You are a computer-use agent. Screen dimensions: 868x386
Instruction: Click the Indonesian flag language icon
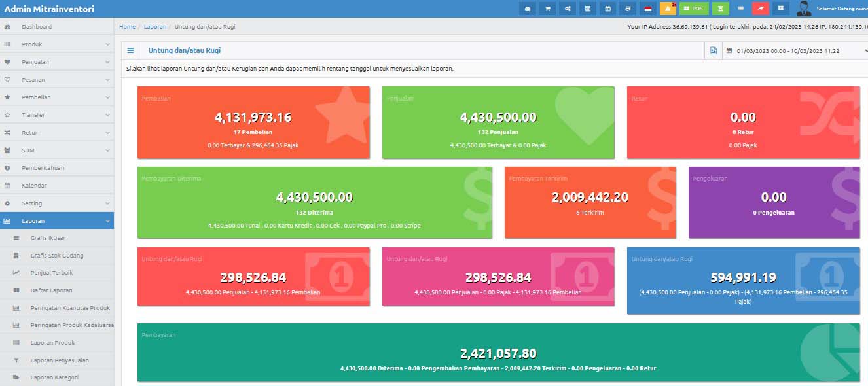pyautogui.click(x=648, y=9)
